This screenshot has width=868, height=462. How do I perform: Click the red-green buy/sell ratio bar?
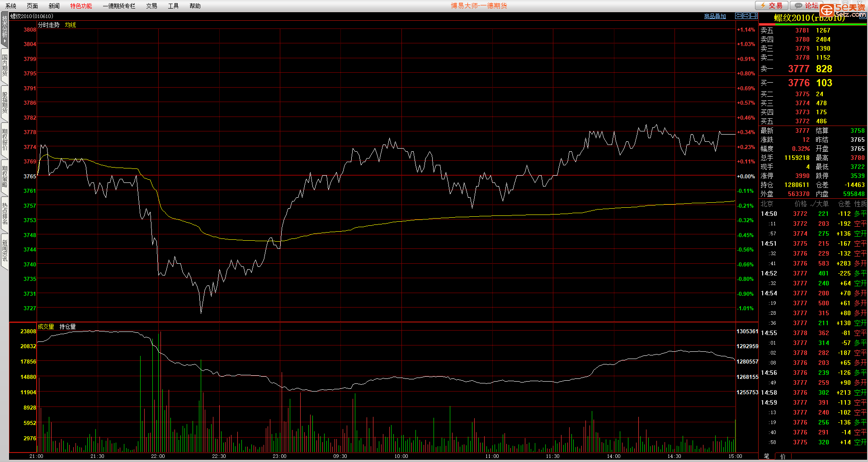coord(812,25)
